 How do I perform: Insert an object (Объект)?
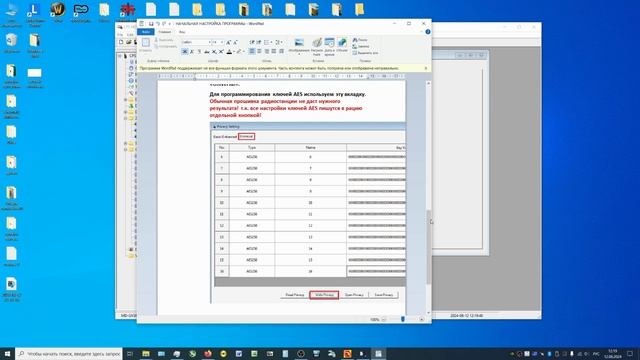click(342, 45)
